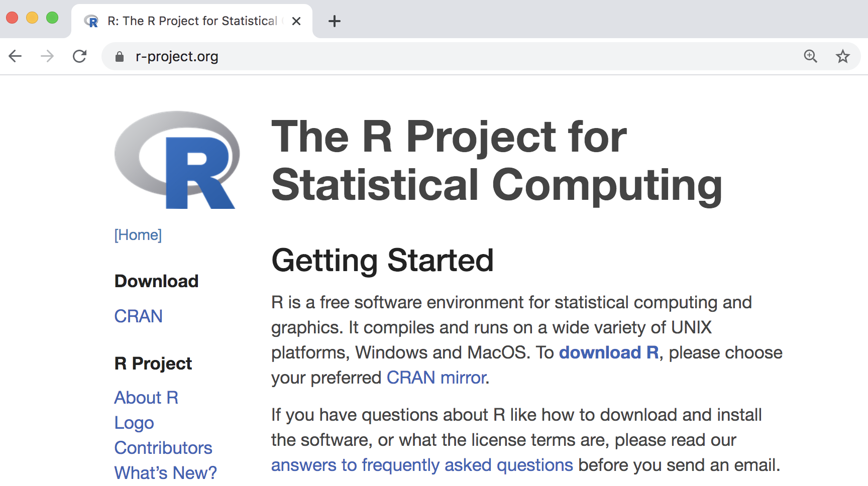Open the [Home] sidebar link
The width and height of the screenshot is (868, 486).
pyautogui.click(x=138, y=234)
